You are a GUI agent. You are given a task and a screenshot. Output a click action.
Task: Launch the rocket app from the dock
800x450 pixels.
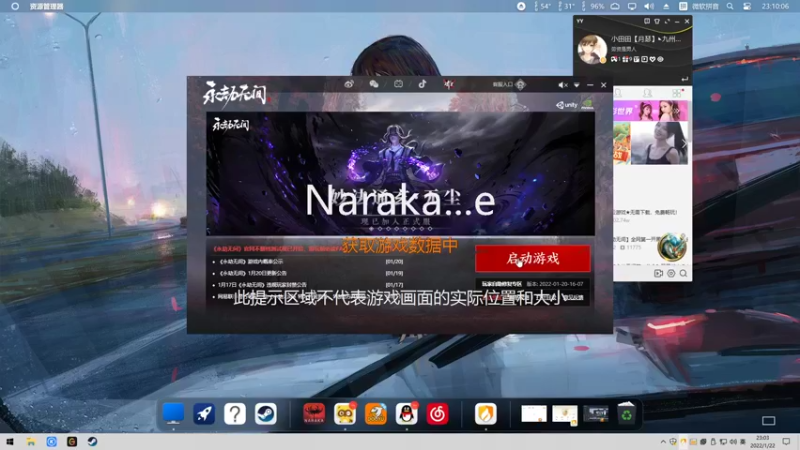[204, 413]
